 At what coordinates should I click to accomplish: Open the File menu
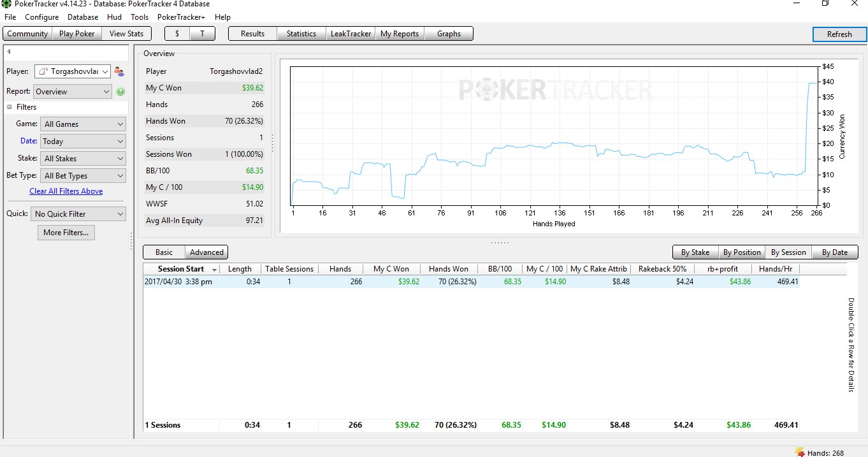coord(10,17)
